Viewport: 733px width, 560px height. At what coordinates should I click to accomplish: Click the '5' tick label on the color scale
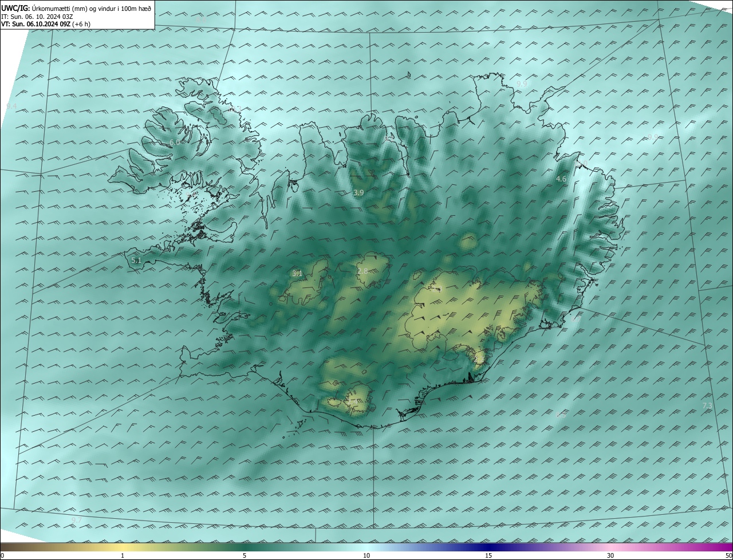tap(245, 555)
